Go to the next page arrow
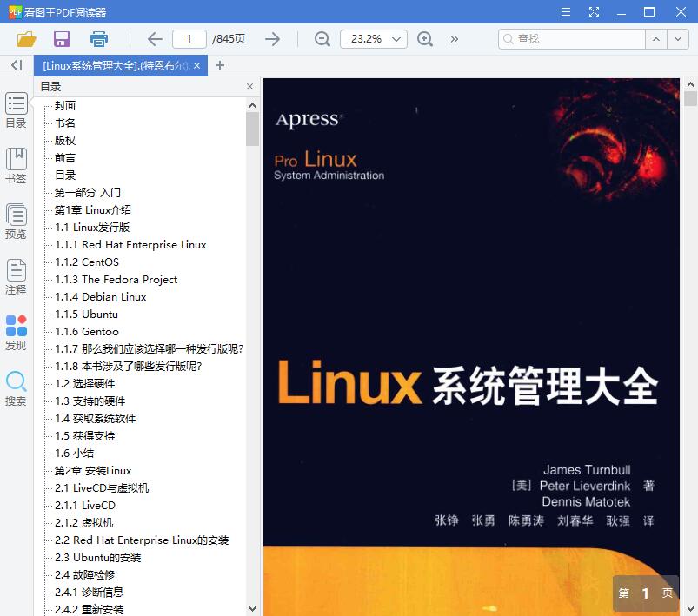This screenshot has height=616, width=698. pos(272,39)
